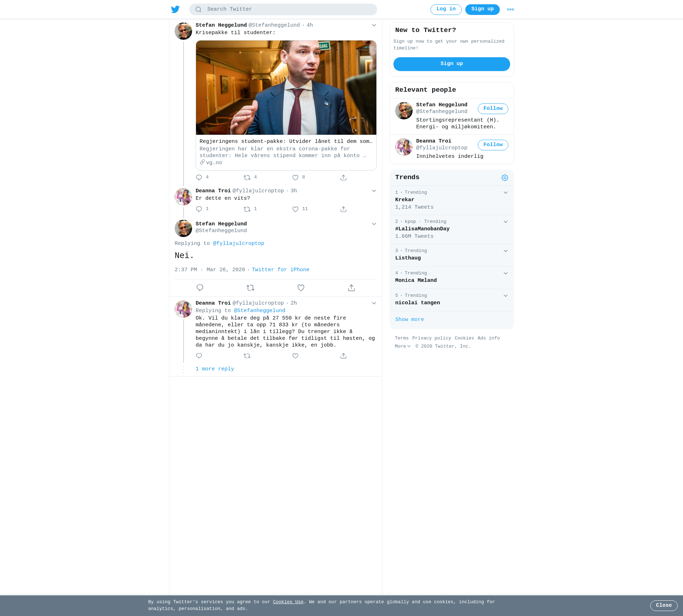
Task: Expand options for 'Er dette en vits?' tweet
Action: [x=374, y=191]
